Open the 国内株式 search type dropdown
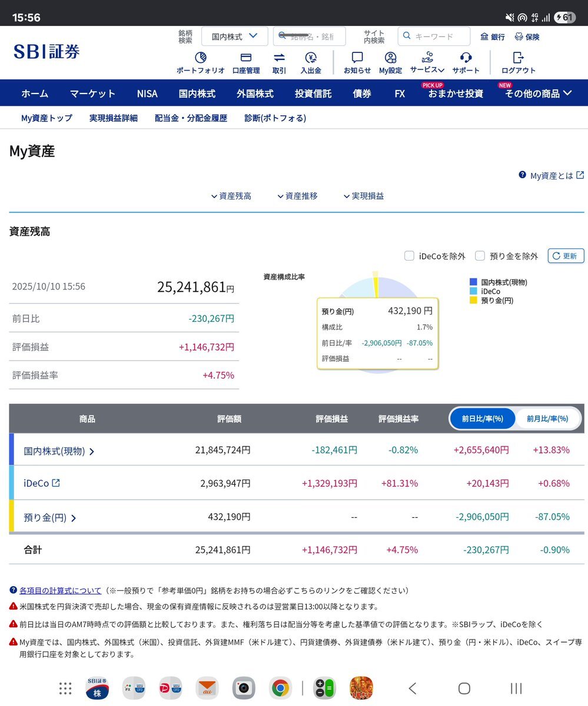588x706 pixels. pyautogui.click(x=234, y=36)
